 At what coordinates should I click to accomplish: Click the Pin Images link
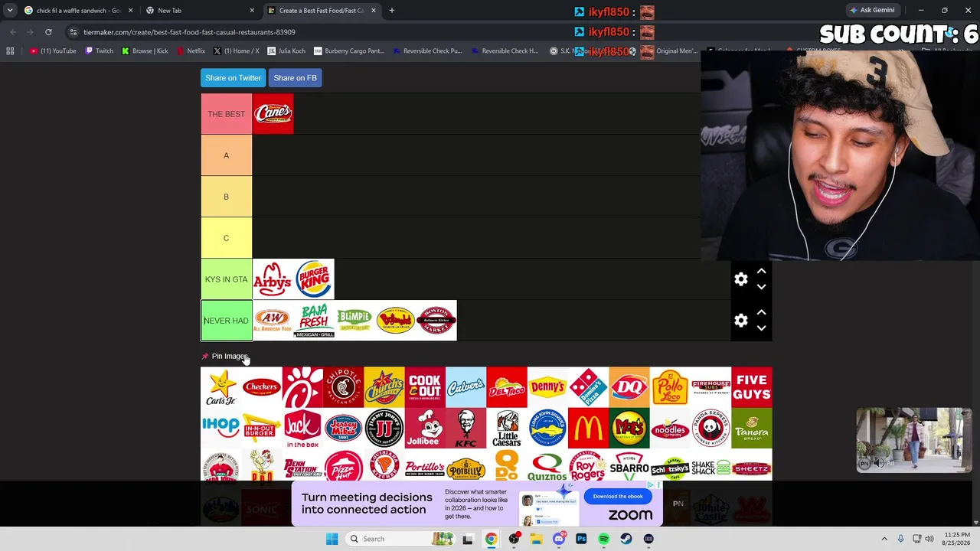(224, 357)
